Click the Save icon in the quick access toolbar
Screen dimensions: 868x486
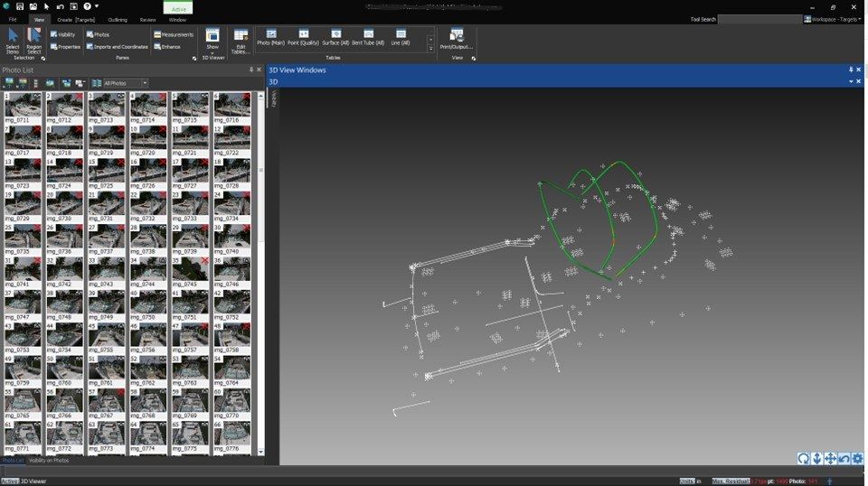20,6
